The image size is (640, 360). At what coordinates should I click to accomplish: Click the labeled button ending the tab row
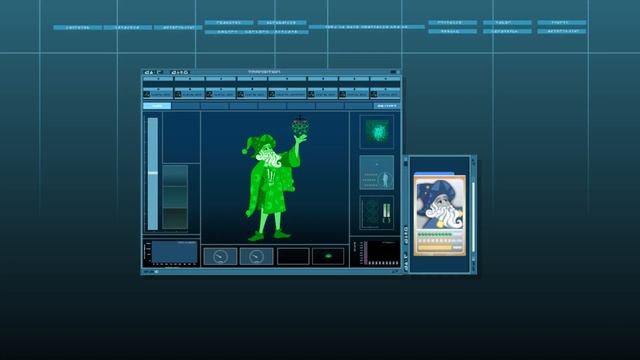(387, 106)
